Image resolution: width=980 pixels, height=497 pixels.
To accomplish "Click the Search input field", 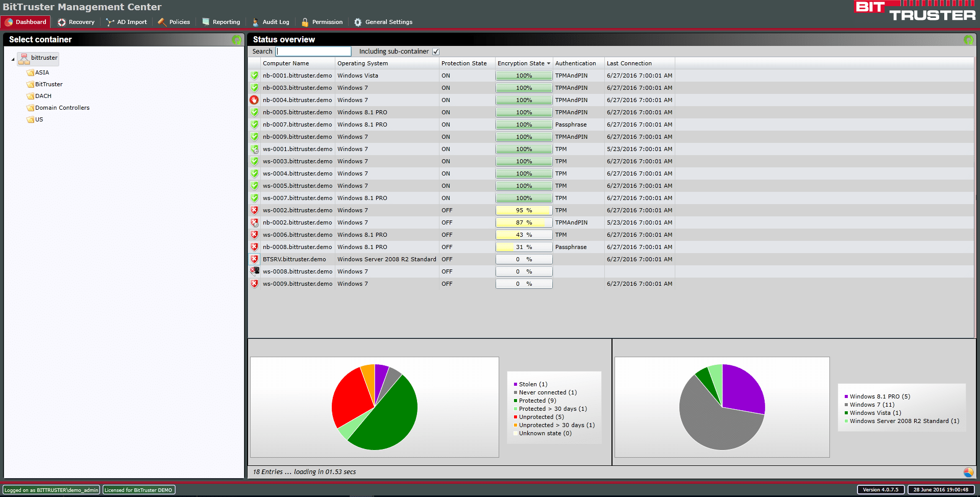I will click(313, 52).
